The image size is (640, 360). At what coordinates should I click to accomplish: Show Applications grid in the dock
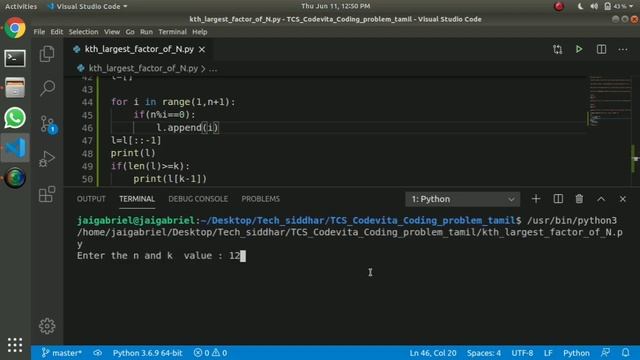pos(15,345)
